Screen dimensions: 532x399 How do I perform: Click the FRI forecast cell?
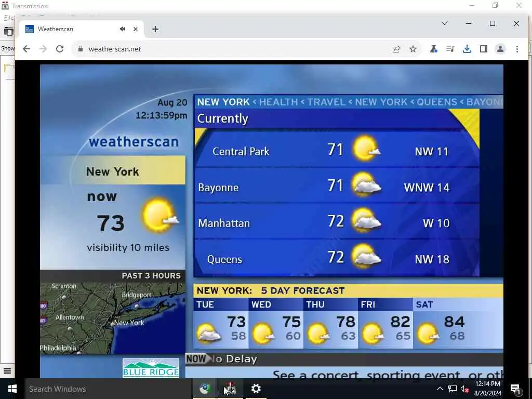click(x=386, y=323)
